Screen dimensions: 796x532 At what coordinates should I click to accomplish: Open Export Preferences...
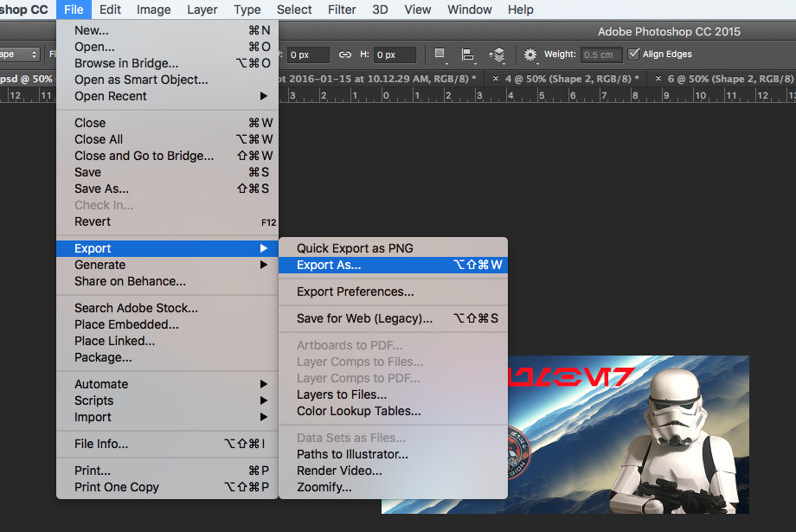click(x=393, y=292)
